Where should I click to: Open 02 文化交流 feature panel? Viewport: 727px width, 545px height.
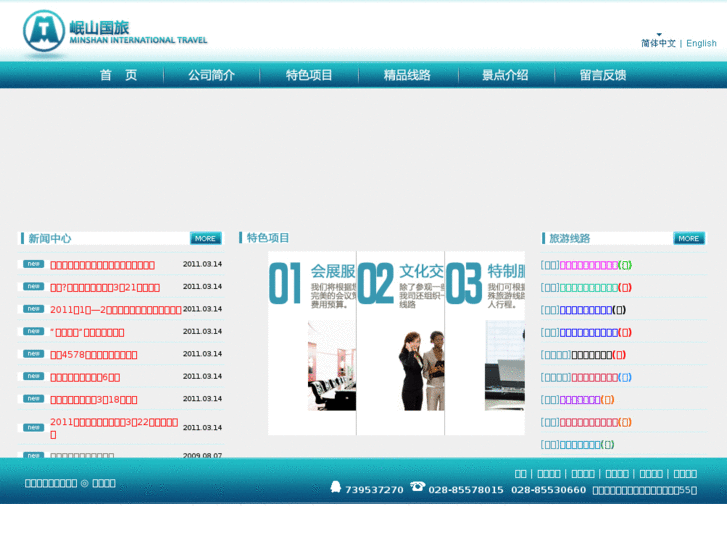click(x=401, y=343)
